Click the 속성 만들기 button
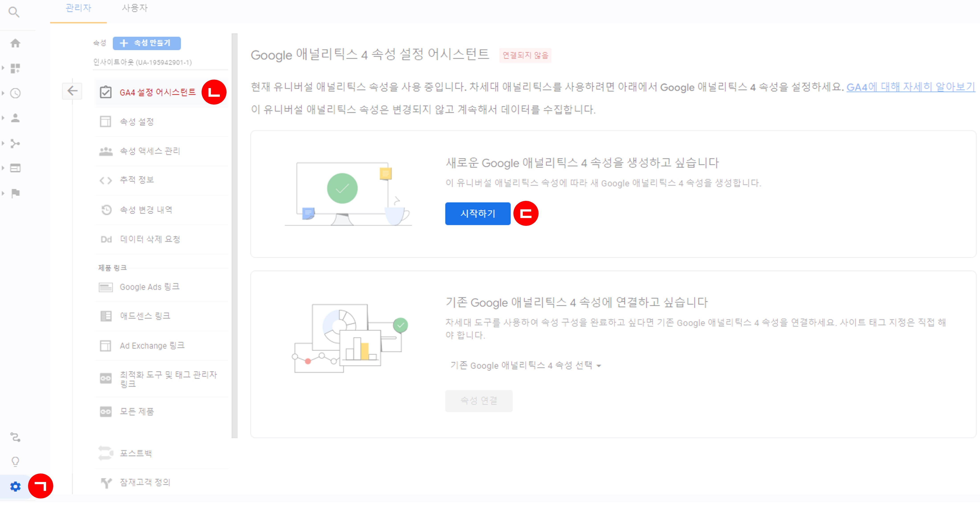This screenshot has width=980, height=527. click(x=147, y=43)
